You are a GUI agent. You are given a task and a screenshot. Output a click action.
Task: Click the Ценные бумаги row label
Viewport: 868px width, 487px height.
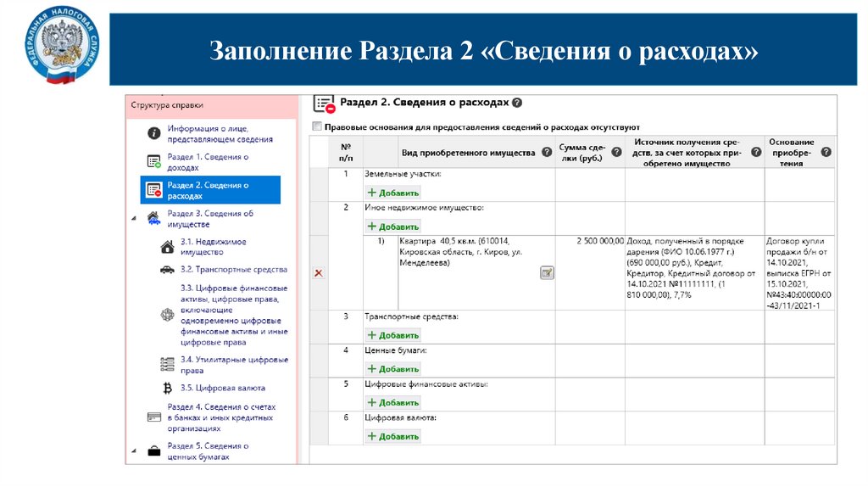pyautogui.click(x=395, y=350)
